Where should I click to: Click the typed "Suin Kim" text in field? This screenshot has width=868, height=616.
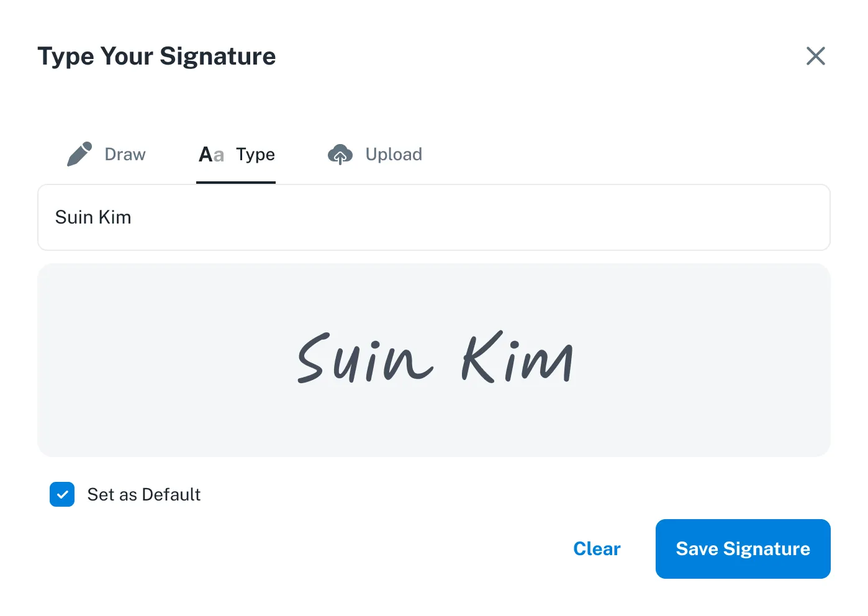point(93,217)
